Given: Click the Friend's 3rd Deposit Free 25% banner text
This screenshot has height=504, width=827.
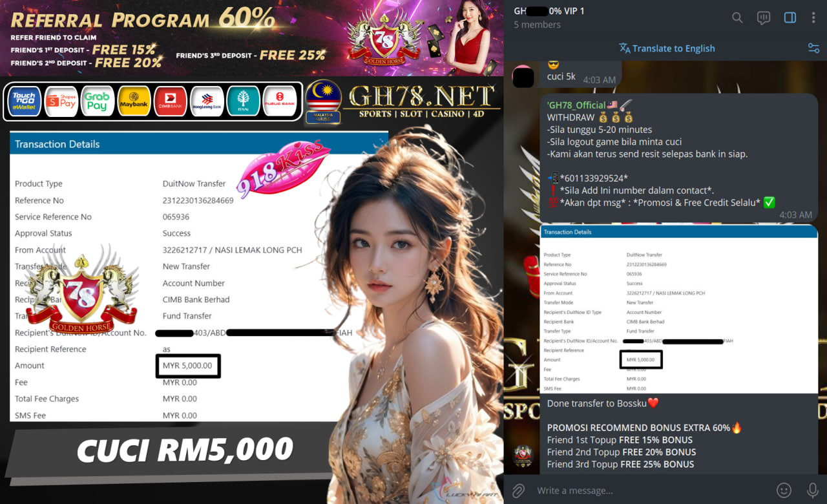Looking at the screenshot, I should 251,56.
